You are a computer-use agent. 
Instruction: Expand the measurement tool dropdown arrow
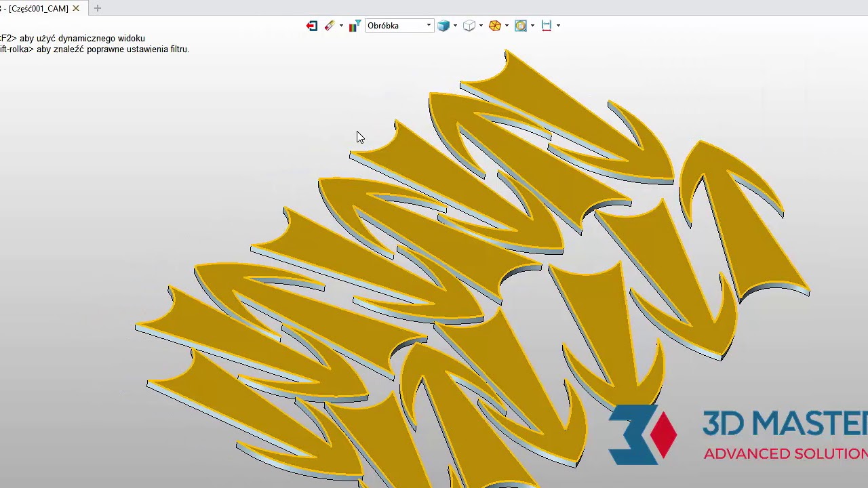(x=558, y=26)
